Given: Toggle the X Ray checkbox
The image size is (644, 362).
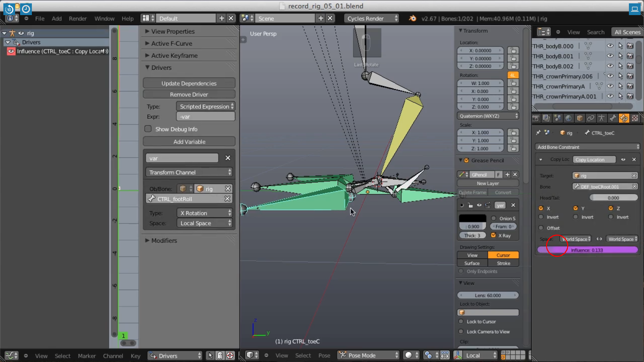Looking at the screenshot, I should pos(493,235).
